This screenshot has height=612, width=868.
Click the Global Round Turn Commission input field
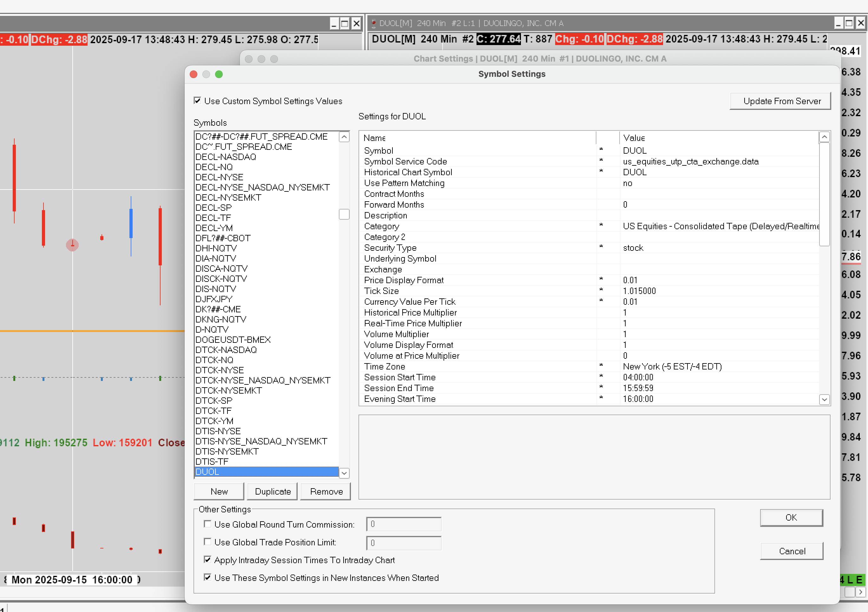pyautogui.click(x=403, y=524)
